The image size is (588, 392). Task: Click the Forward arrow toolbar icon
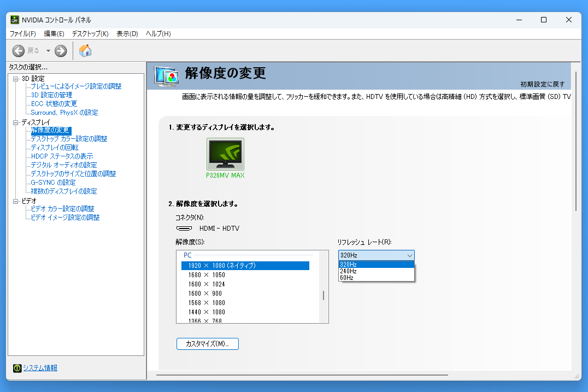[61, 51]
